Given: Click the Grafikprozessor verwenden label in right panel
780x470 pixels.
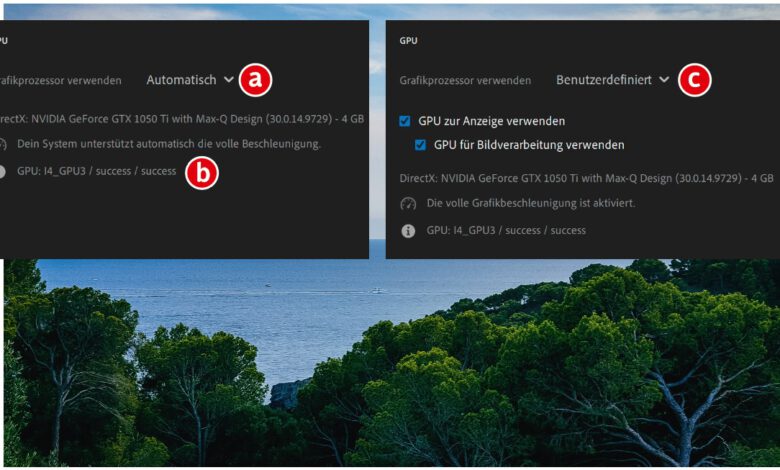Looking at the screenshot, I should pyautogui.click(x=465, y=81).
